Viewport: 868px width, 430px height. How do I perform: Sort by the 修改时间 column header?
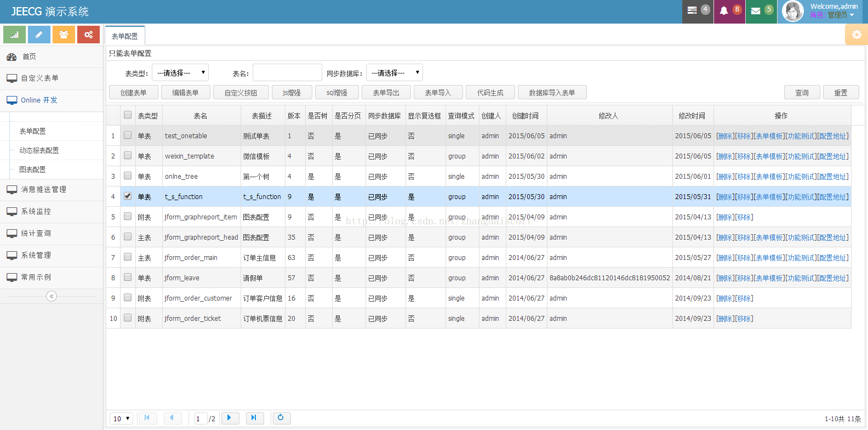coord(693,116)
